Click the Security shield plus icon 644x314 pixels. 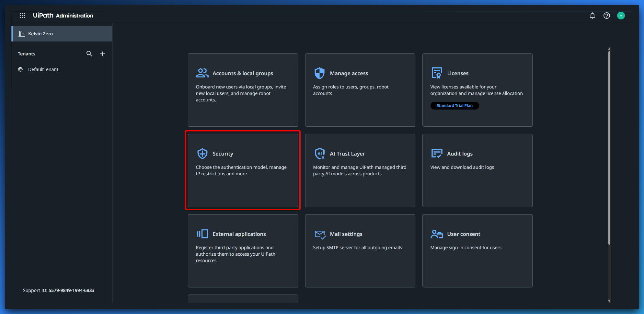pos(202,154)
